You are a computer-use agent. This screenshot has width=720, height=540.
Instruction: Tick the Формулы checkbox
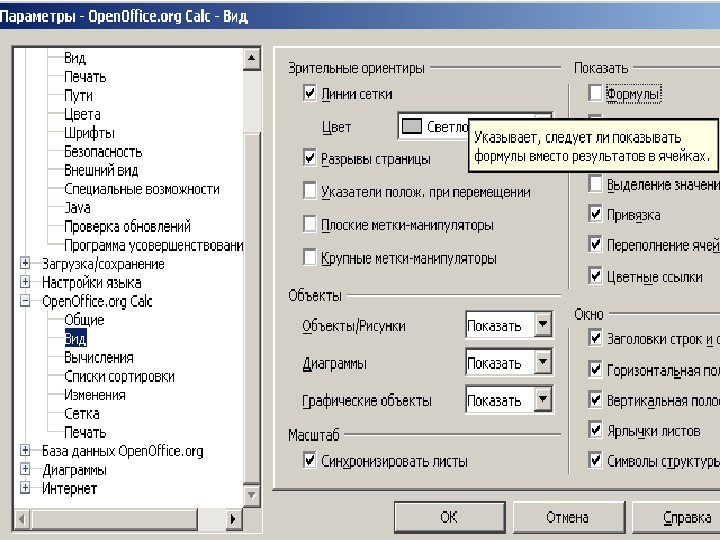[x=595, y=93]
